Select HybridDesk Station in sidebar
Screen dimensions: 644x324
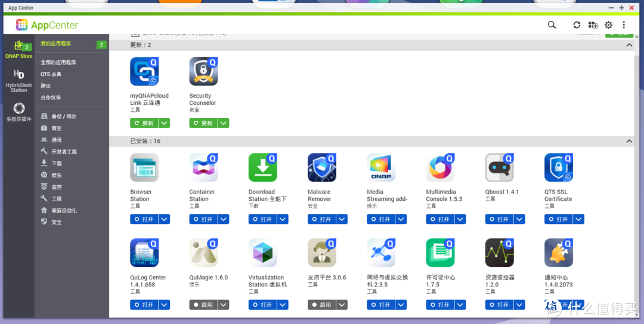tap(19, 81)
